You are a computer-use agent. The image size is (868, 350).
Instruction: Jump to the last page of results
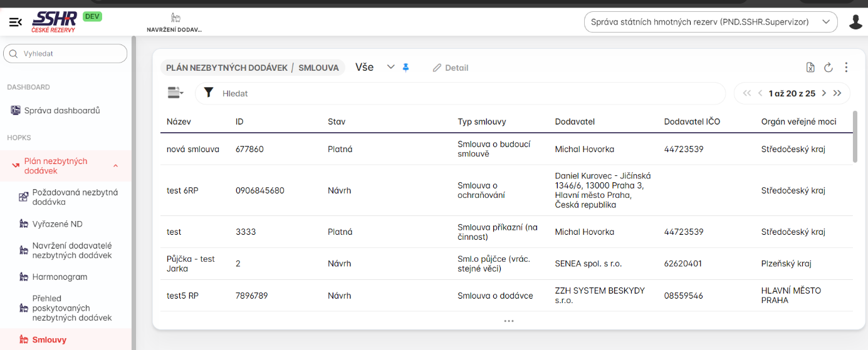(x=839, y=93)
